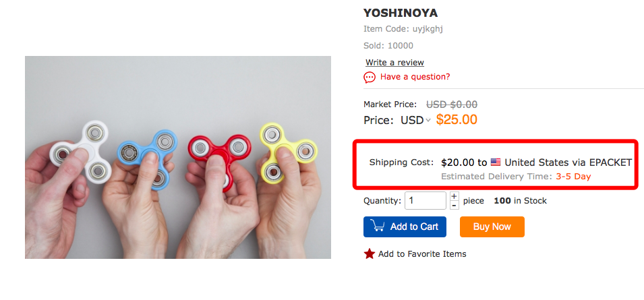Screen dimensions: 644x300
Task: Click the YOSHINOYA product title
Action: [x=400, y=13]
